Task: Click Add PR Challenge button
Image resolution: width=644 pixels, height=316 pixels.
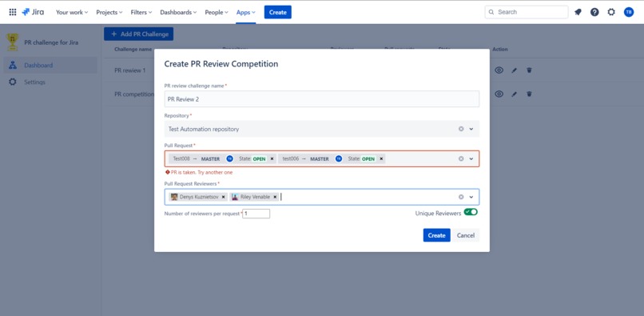Action: coord(138,34)
